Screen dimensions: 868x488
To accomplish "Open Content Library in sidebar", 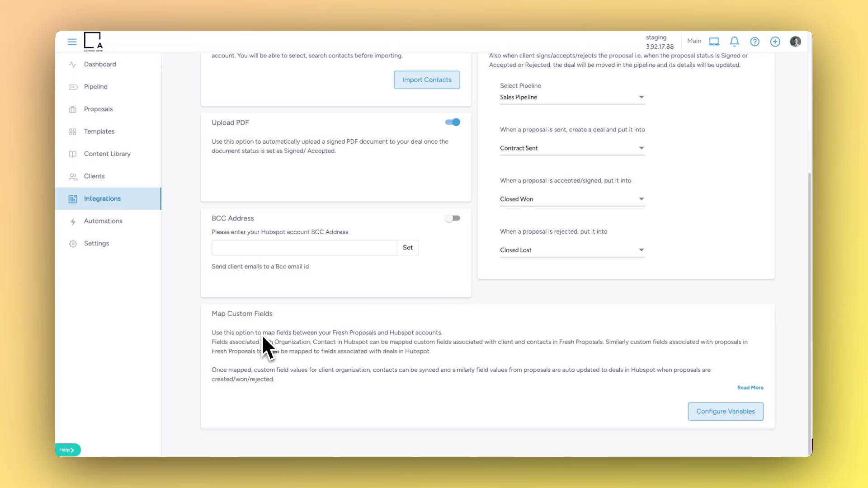I will 107,154.
